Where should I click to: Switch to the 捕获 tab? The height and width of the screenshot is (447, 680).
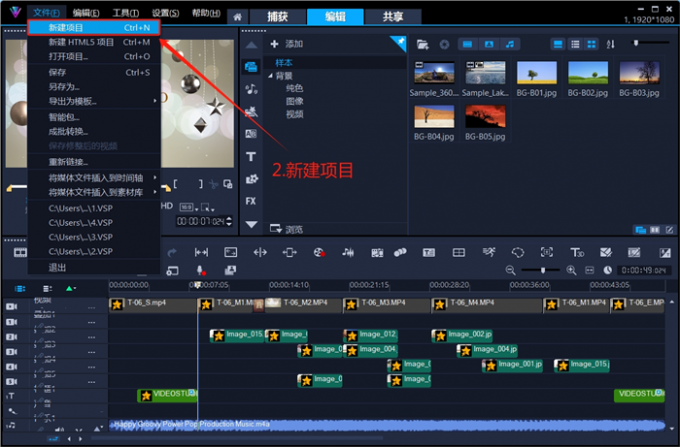tap(269, 16)
